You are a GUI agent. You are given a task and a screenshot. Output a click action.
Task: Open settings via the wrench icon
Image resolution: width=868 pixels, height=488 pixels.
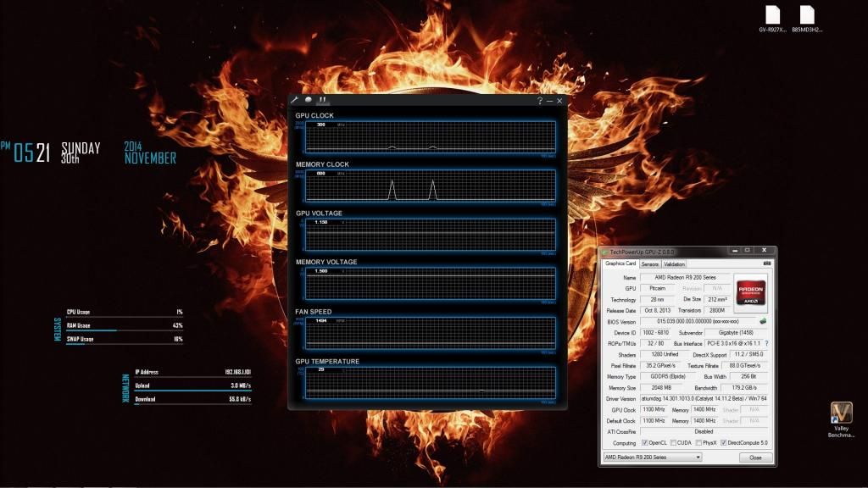[296, 100]
